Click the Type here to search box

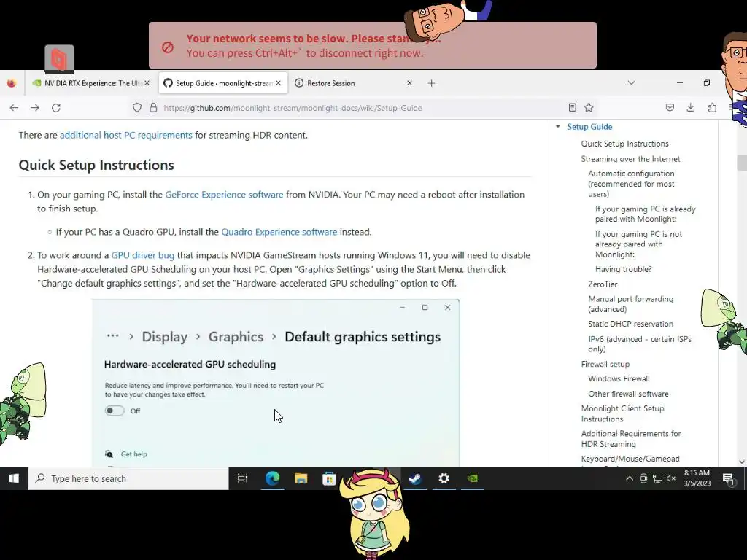[x=128, y=478]
